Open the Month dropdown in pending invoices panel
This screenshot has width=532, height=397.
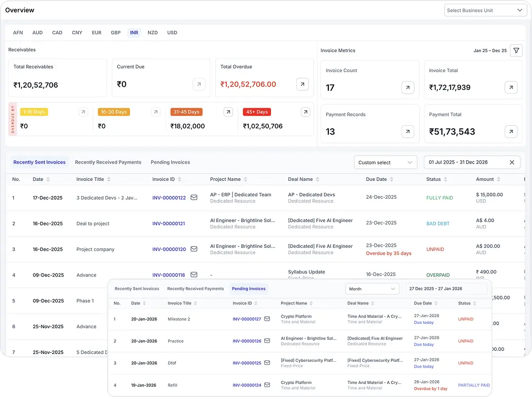click(x=372, y=288)
